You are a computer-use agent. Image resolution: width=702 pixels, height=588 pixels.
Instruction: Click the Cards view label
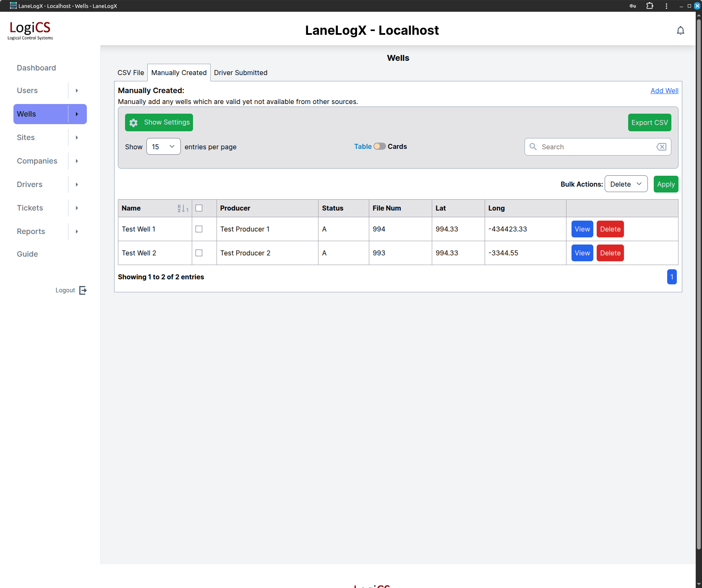[397, 146]
